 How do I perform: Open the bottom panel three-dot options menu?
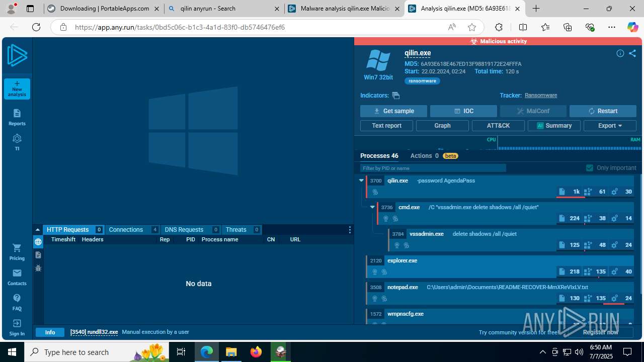350,230
